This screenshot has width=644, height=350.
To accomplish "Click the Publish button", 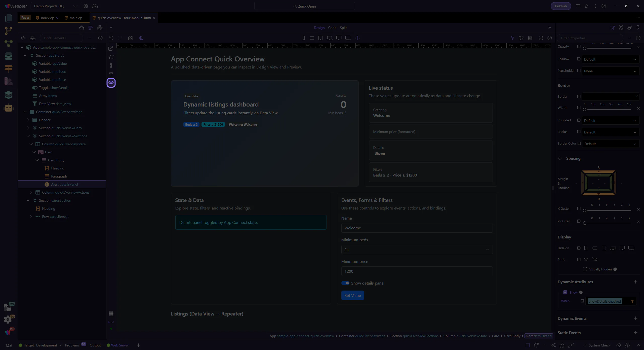I will pyautogui.click(x=561, y=6).
